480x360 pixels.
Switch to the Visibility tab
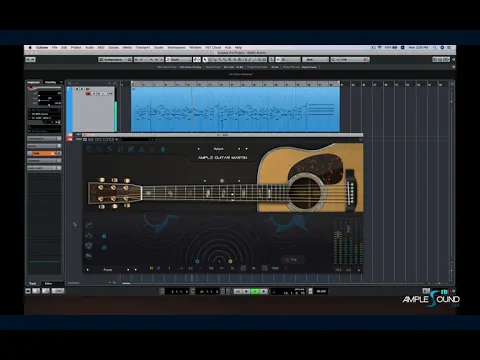(x=51, y=82)
